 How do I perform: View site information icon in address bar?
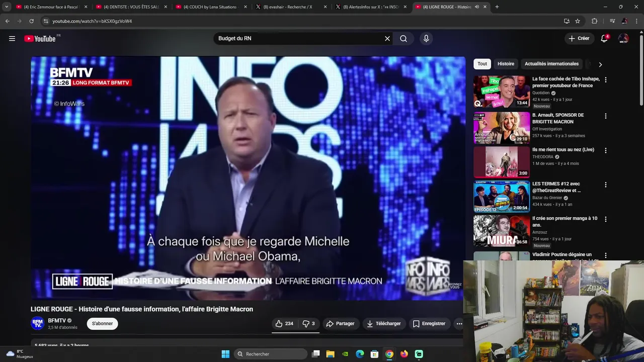click(46, 21)
